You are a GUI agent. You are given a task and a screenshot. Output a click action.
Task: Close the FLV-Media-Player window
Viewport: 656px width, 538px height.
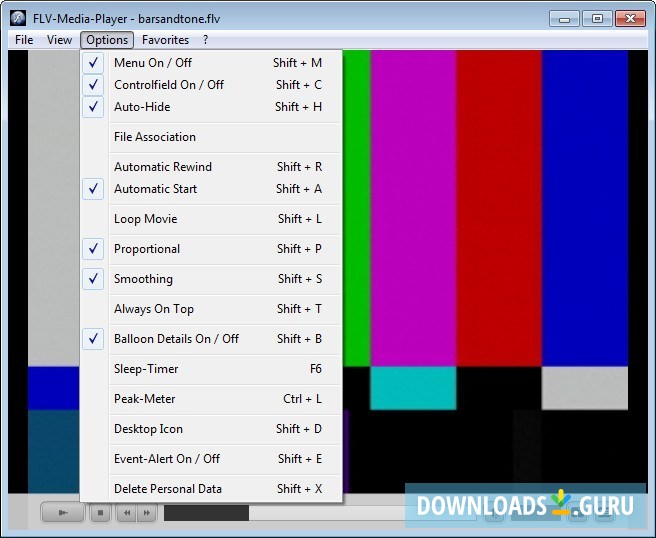click(630, 18)
